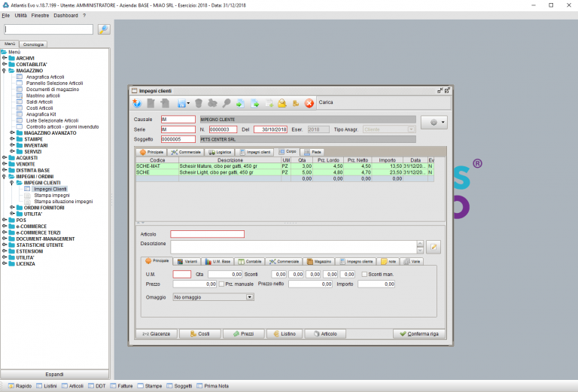Click the note edit icon beside Descrizione

coord(433,247)
